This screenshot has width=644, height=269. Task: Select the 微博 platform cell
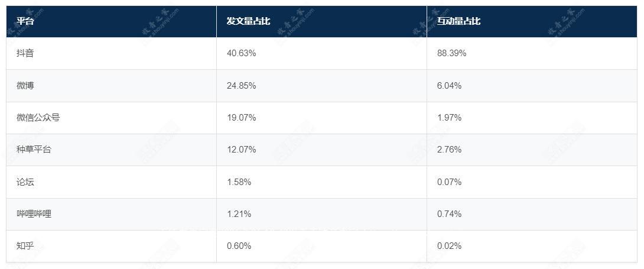(25, 85)
